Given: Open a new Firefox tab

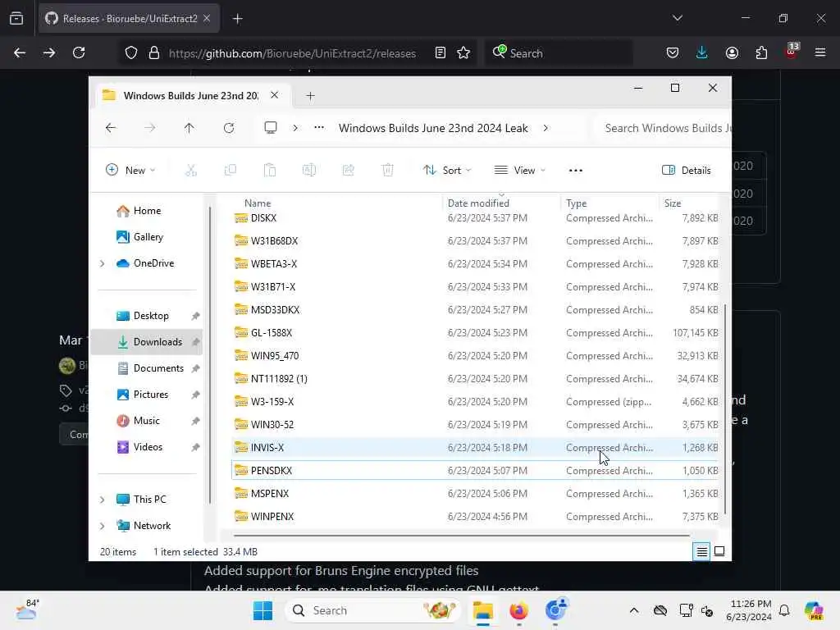Looking at the screenshot, I should pos(238,19).
